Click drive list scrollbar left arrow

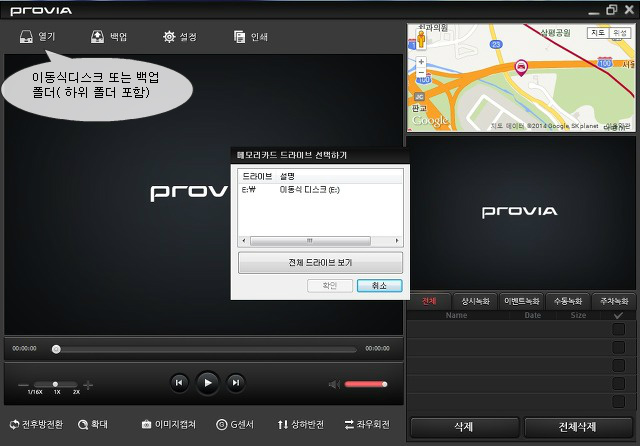(244, 241)
